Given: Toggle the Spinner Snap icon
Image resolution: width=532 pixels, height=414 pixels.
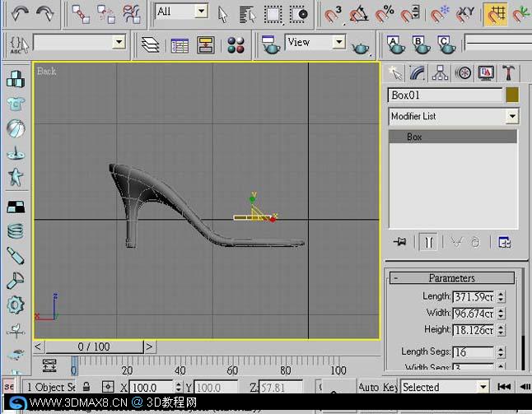Looking at the screenshot, I should point(410,15).
